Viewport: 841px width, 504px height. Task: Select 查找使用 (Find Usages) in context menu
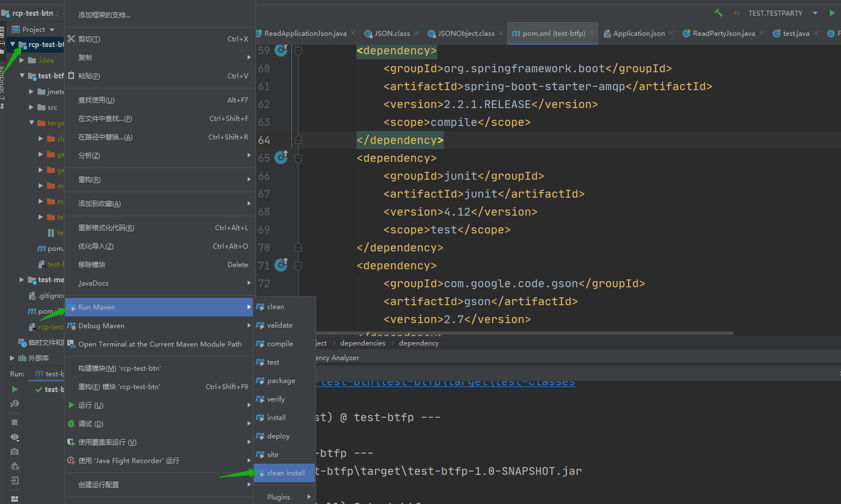click(160, 100)
